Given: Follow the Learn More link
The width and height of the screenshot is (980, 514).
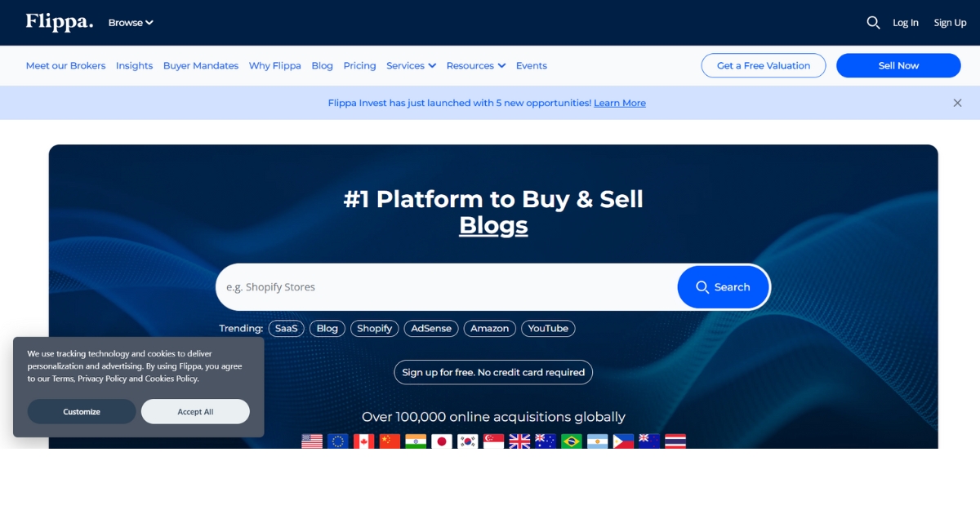Looking at the screenshot, I should pyautogui.click(x=619, y=104).
